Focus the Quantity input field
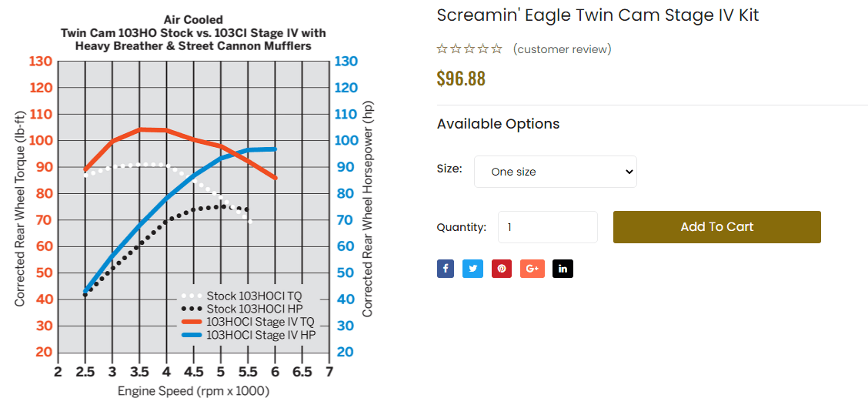868x408 pixels. click(548, 227)
